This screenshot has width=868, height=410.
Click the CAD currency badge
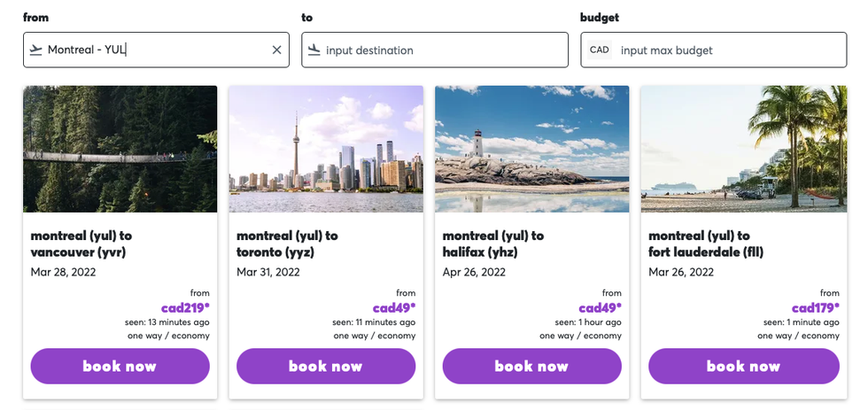tap(600, 50)
